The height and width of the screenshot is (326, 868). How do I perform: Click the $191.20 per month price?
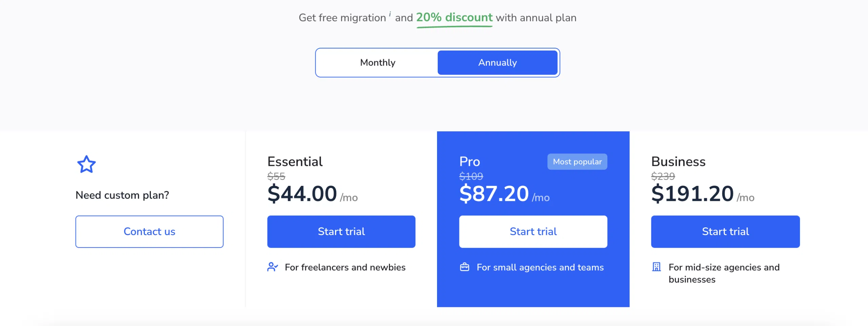692,194
